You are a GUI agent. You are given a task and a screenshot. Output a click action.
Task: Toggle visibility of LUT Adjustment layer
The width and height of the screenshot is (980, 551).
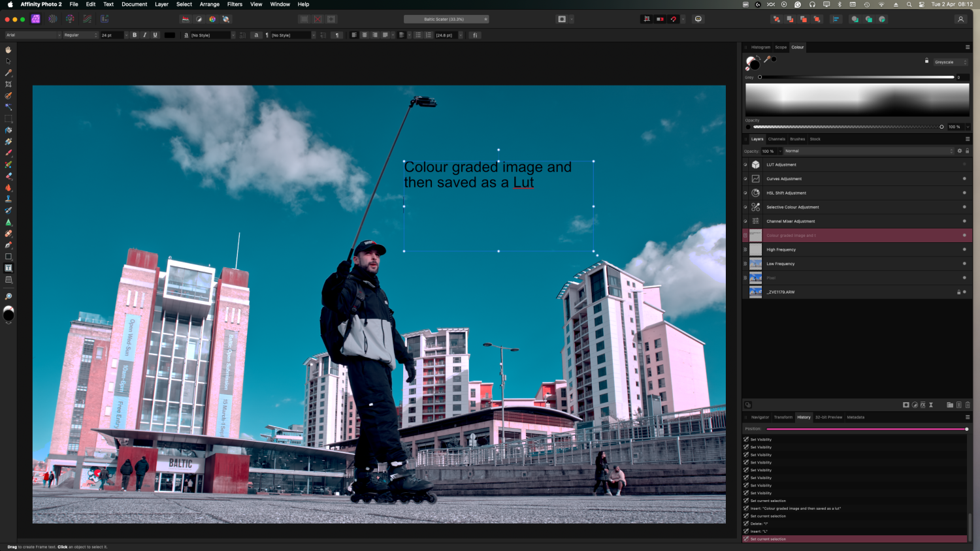coord(964,165)
